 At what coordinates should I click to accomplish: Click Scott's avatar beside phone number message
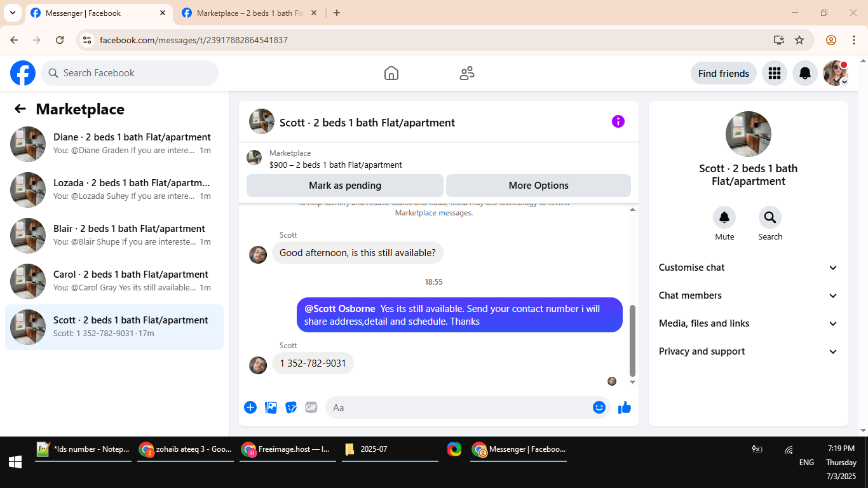click(258, 365)
